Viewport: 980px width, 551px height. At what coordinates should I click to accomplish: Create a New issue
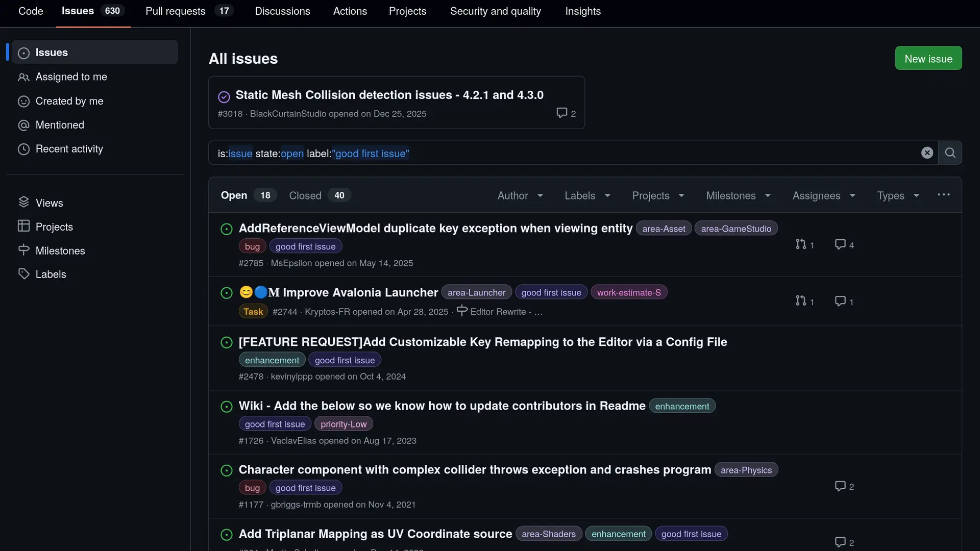point(928,59)
